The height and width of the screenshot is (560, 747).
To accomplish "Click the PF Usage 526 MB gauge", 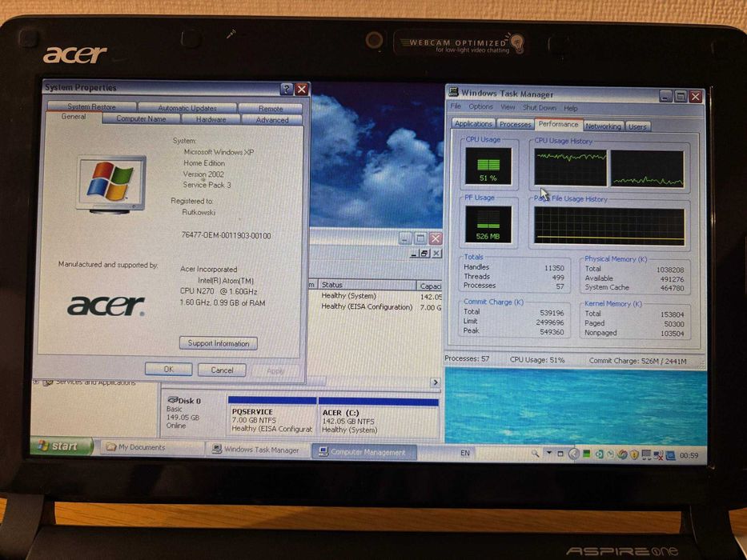I will click(x=488, y=224).
